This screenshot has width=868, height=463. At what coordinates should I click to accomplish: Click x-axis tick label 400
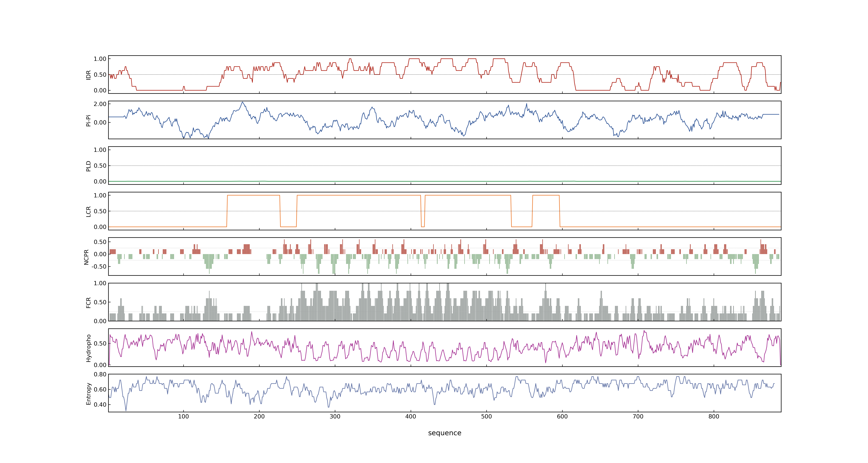tap(411, 416)
